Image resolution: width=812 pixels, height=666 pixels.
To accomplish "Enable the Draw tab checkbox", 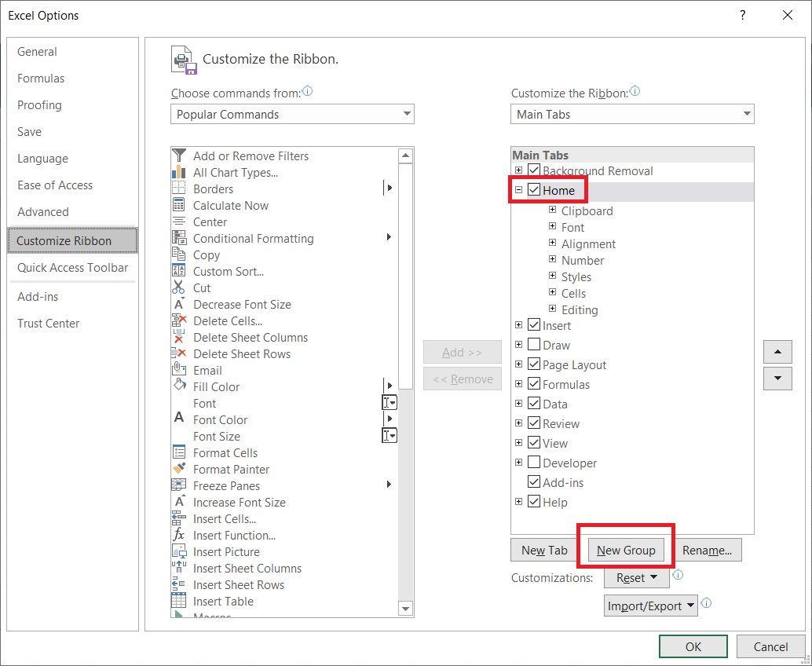I will pos(534,345).
